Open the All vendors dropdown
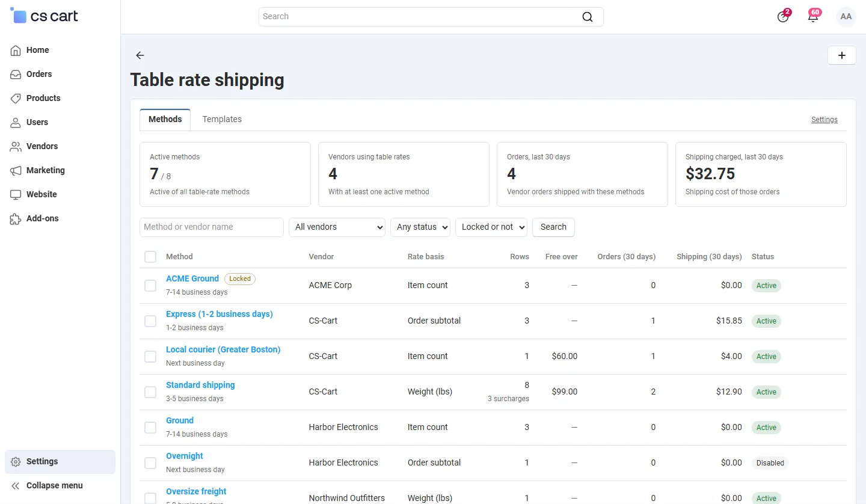This screenshot has width=866, height=504. 337,227
